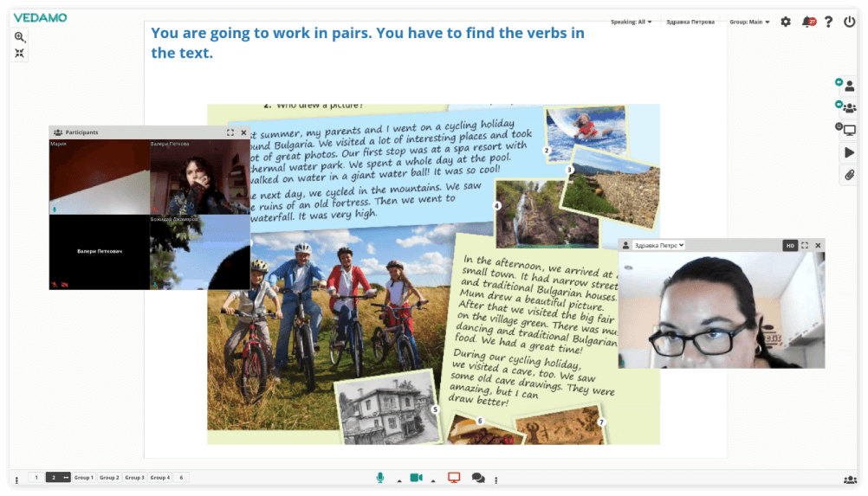
Task: Switch to the Group 1 tab
Action: (83, 477)
